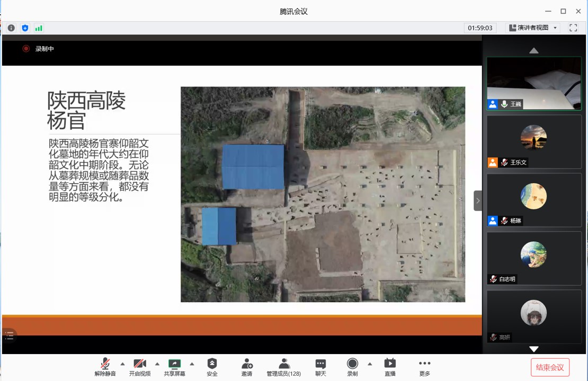Screen dimensions: 588x381
Task: Expand video options arrow beside 开启视频
Action: tap(157, 364)
